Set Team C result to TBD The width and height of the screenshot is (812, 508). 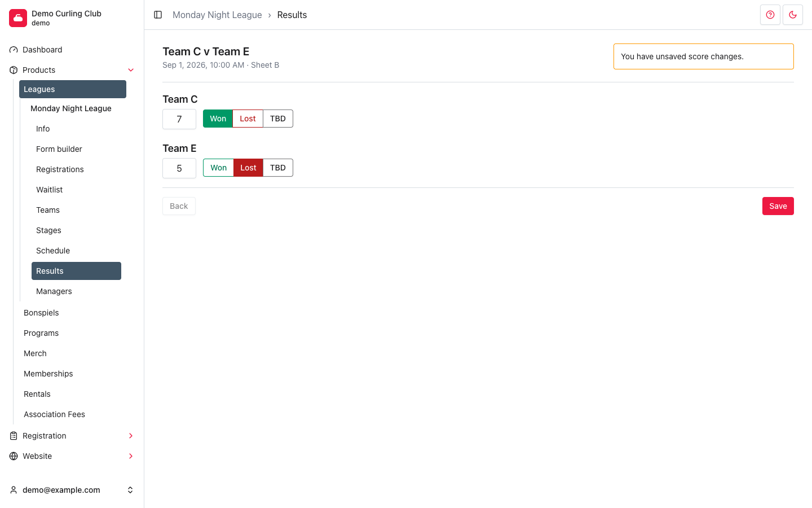(x=278, y=119)
